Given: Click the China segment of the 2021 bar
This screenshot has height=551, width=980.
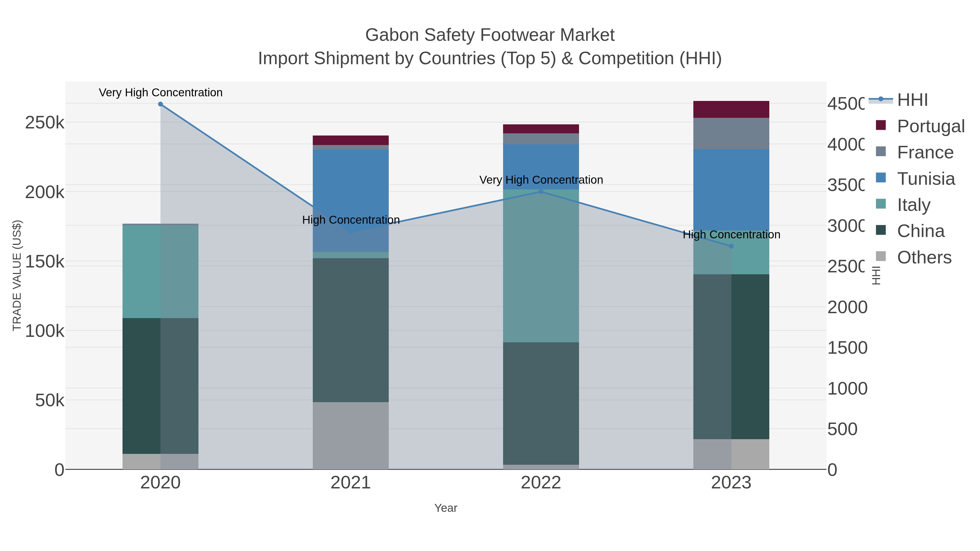Looking at the screenshot, I should click(x=351, y=330).
